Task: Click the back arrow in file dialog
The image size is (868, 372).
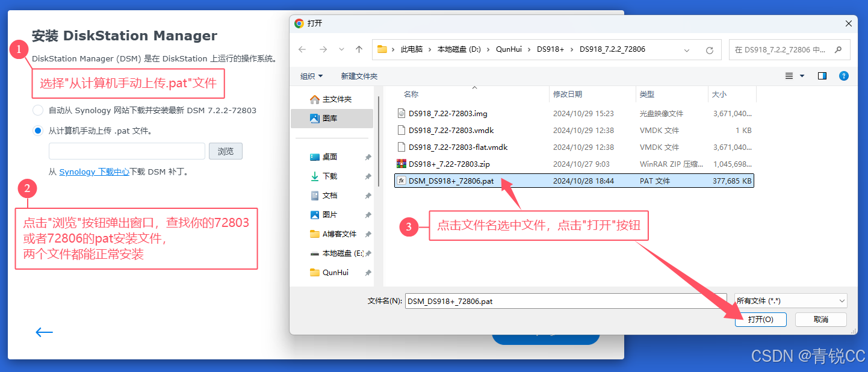Action: tap(302, 49)
